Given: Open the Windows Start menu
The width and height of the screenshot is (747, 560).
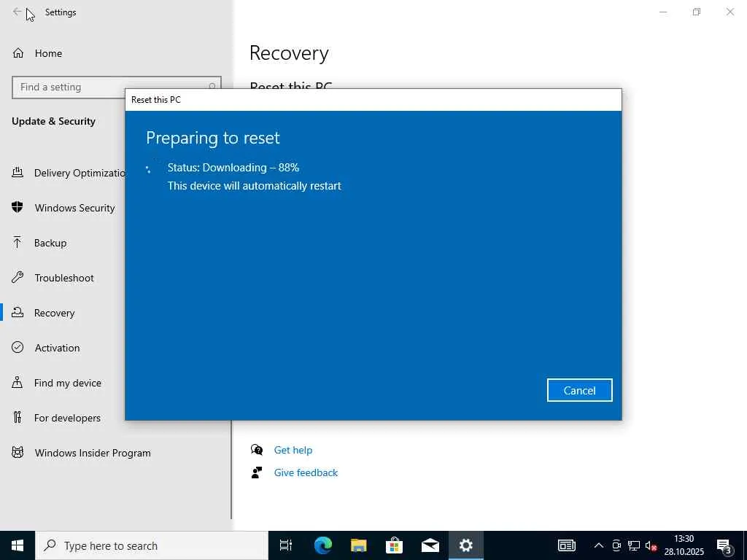Looking at the screenshot, I should [x=18, y=545].
